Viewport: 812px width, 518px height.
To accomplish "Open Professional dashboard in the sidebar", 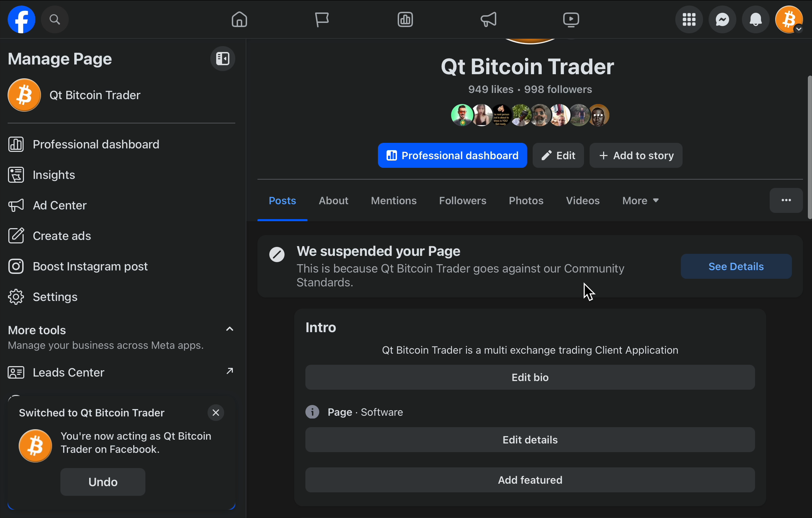I will (121, 144).
